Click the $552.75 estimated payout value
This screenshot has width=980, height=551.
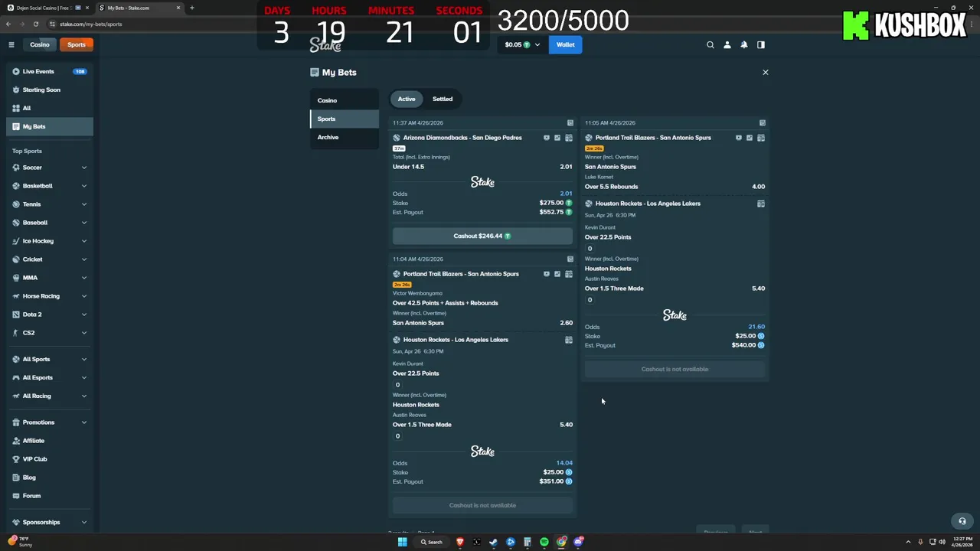pyautogui.click(x=551, y=212)
